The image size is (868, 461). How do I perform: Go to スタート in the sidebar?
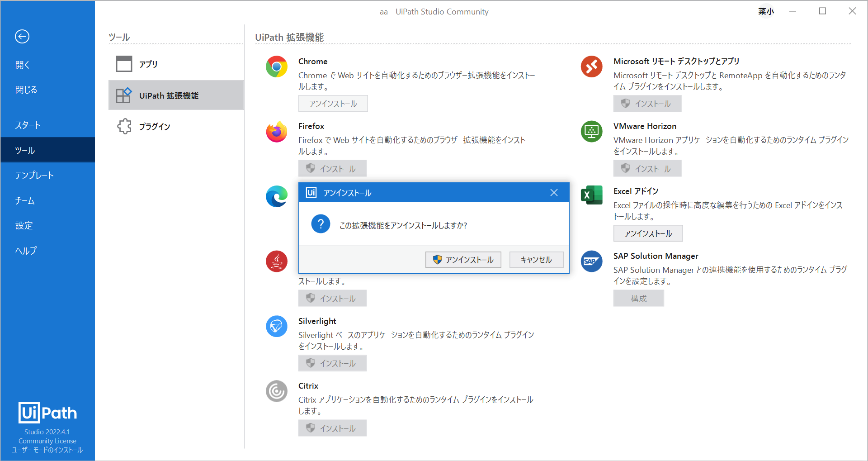click(47, 125)
